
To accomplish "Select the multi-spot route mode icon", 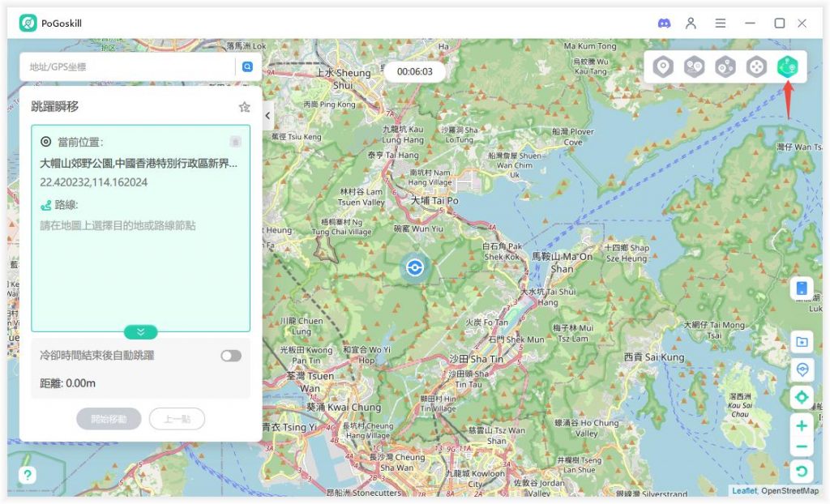I will (x=725, y=67).
